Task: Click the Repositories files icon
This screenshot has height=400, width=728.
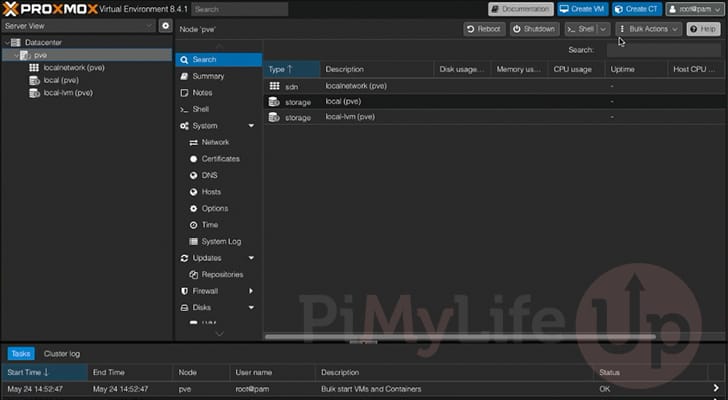Action: pos(194,275)
